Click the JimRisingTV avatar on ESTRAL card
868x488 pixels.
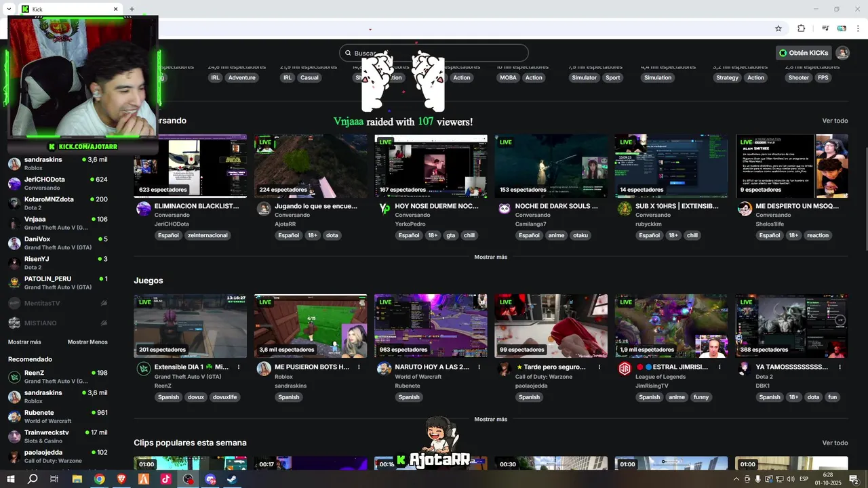[x=625, y=369]
